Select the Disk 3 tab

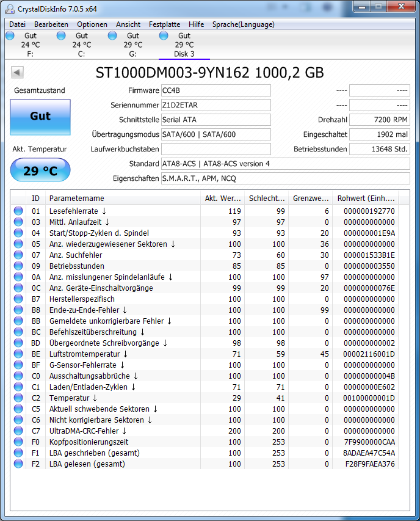point(184,45)
